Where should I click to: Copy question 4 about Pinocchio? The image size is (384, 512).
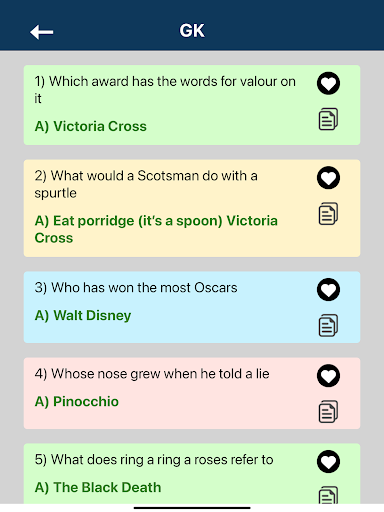[328, 412]
